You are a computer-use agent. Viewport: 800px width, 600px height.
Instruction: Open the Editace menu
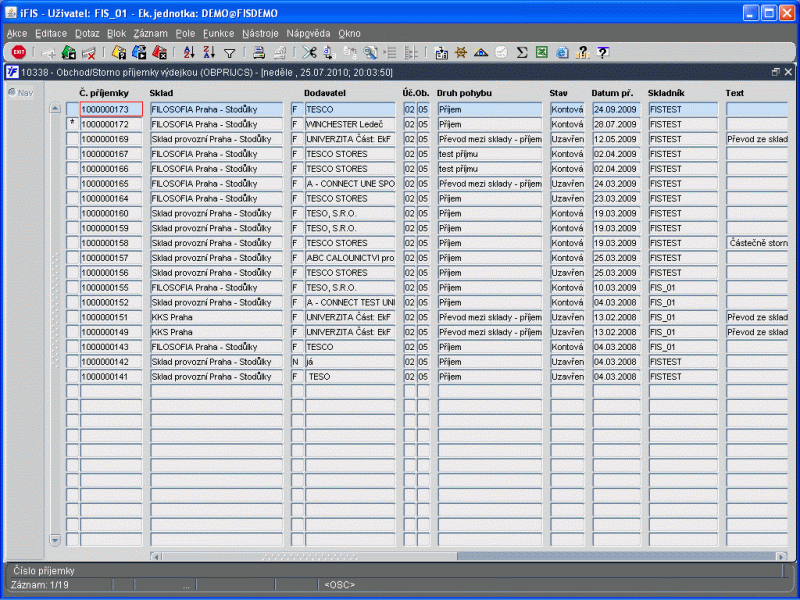pos(51,33)
